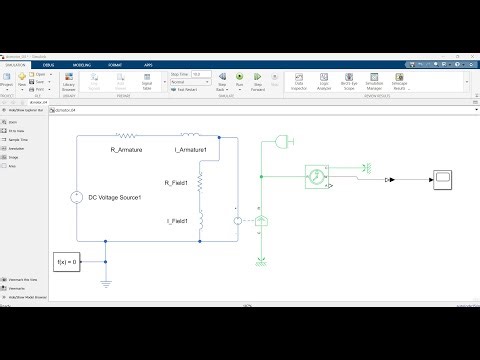Select the PS-Simulink converter block
This screenshot has height=360, width=480.
pyautogui.click(x=390, y=180)
